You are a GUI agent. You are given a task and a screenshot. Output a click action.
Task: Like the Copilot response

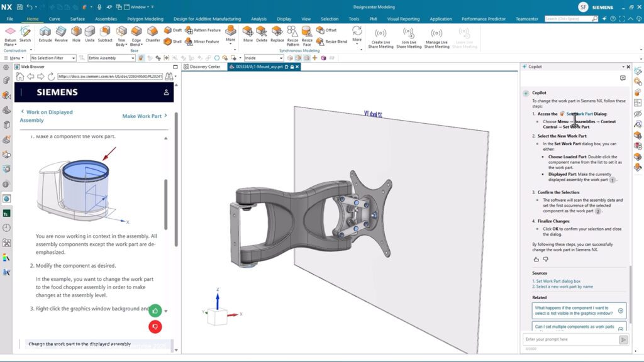coord(536,260)
